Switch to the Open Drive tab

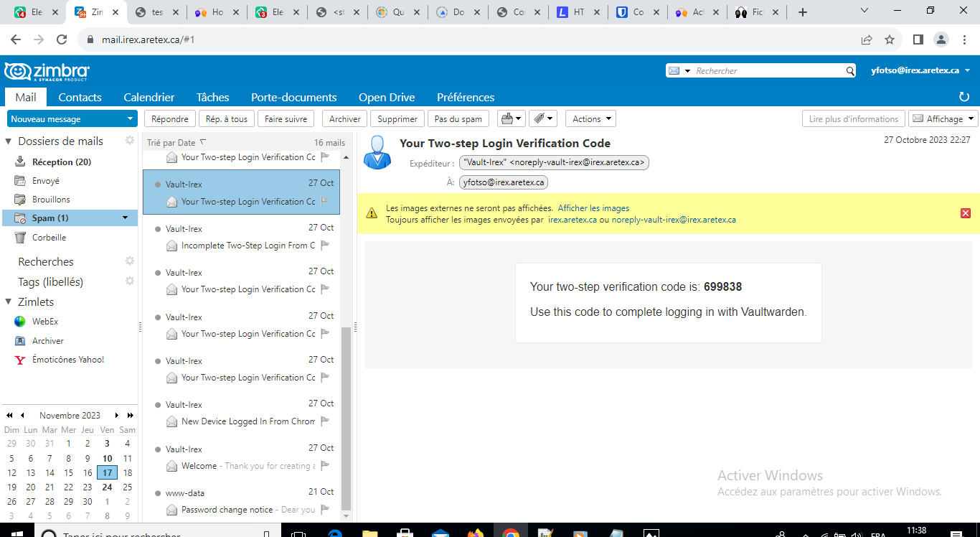tap(387, 97)
